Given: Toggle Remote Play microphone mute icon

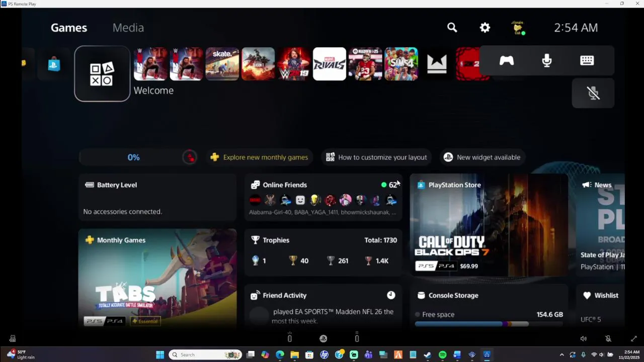Looking at the screenshot, I should (608, 339).
